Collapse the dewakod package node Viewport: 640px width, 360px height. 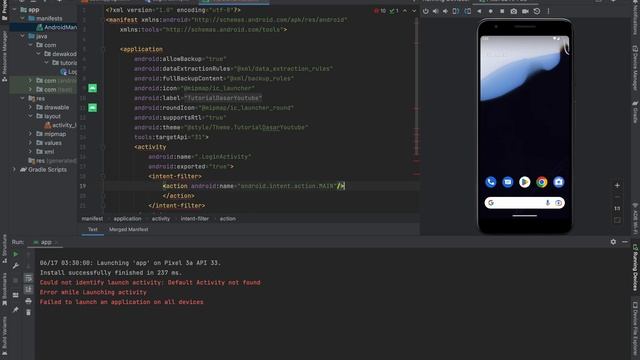(38, 53)
